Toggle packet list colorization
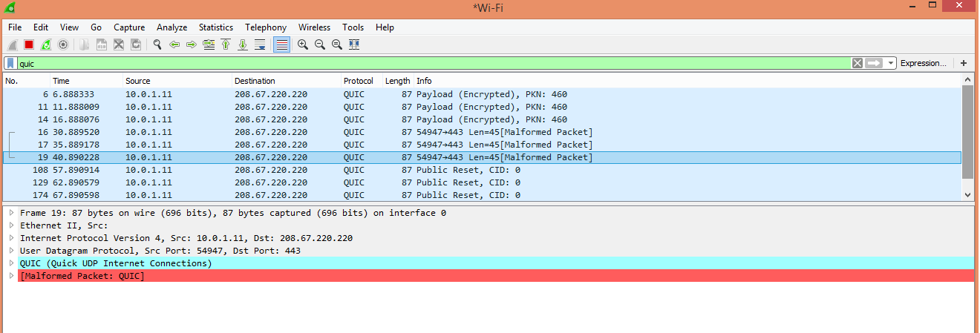 281,44
